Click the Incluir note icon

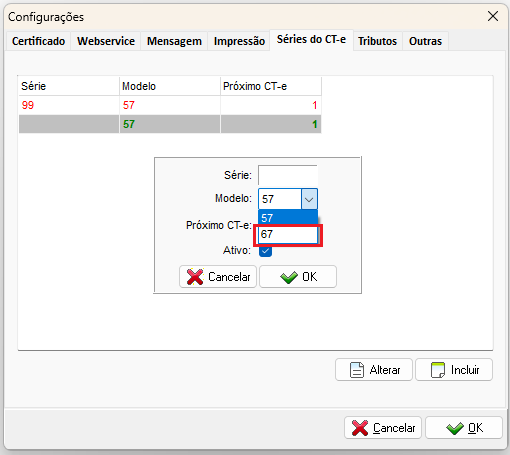(438, 370)
